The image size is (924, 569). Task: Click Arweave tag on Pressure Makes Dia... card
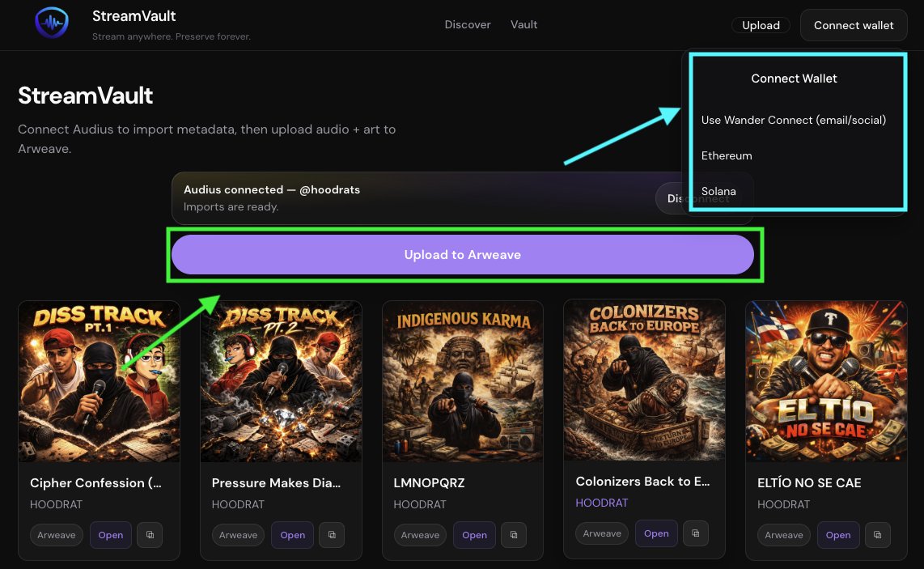238,535
